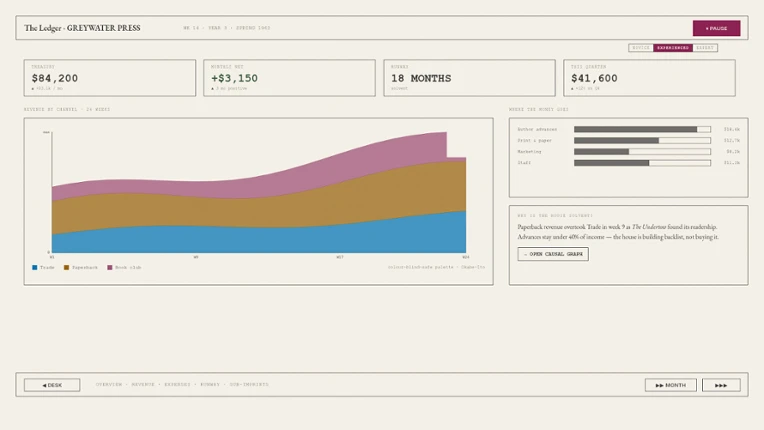The height and width of the screenshot is (430, 764).
Task: Click the Staff expense bar
Action: coord(642,163)
